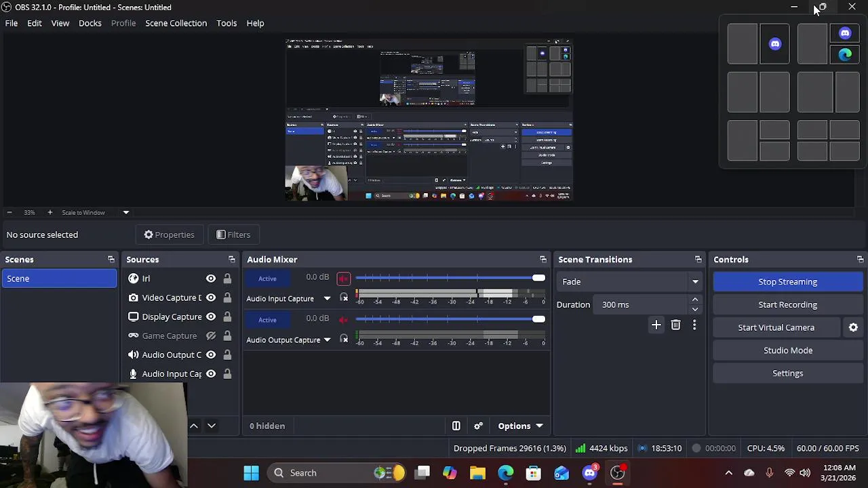Open Discord from the taskbar
Viewport: 868px width, 488px height.
(x=590, y=473)
